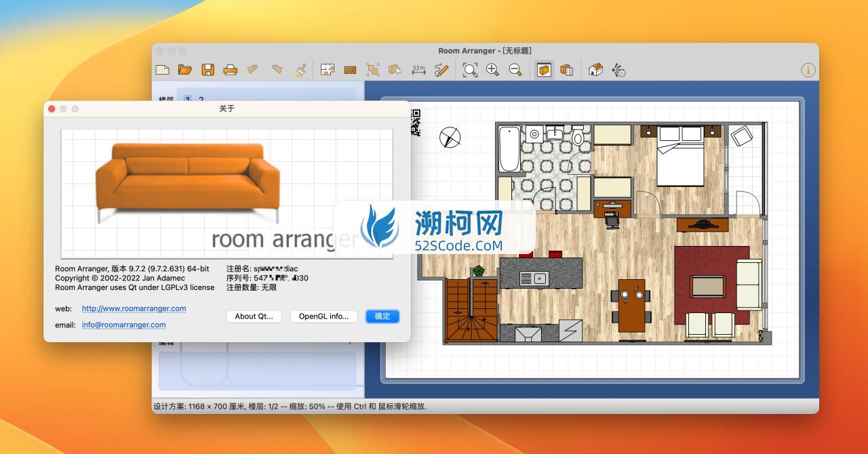868x454 pixels.
Task: Open the room floor plan tool
Action: point(328,70)
